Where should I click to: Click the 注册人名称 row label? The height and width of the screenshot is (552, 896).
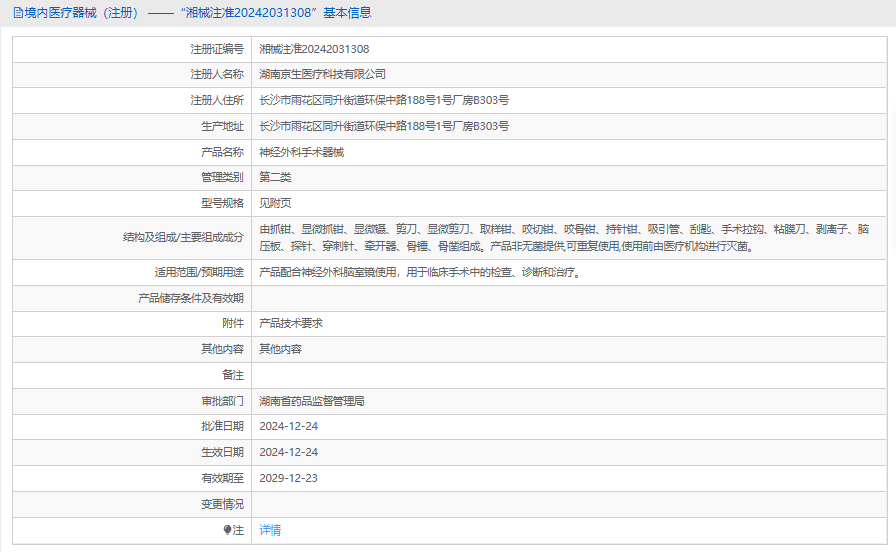tap(217, 74)
